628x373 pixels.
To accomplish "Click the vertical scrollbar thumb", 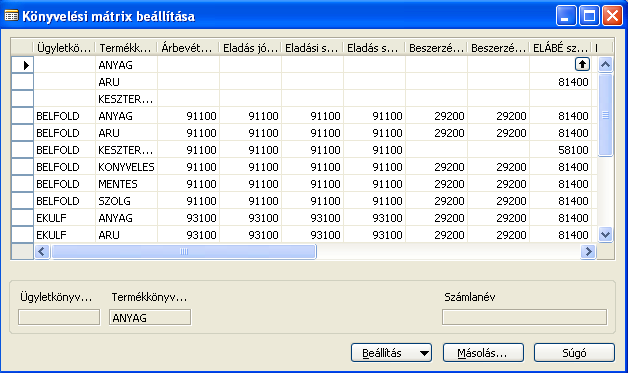I will 605,115.
